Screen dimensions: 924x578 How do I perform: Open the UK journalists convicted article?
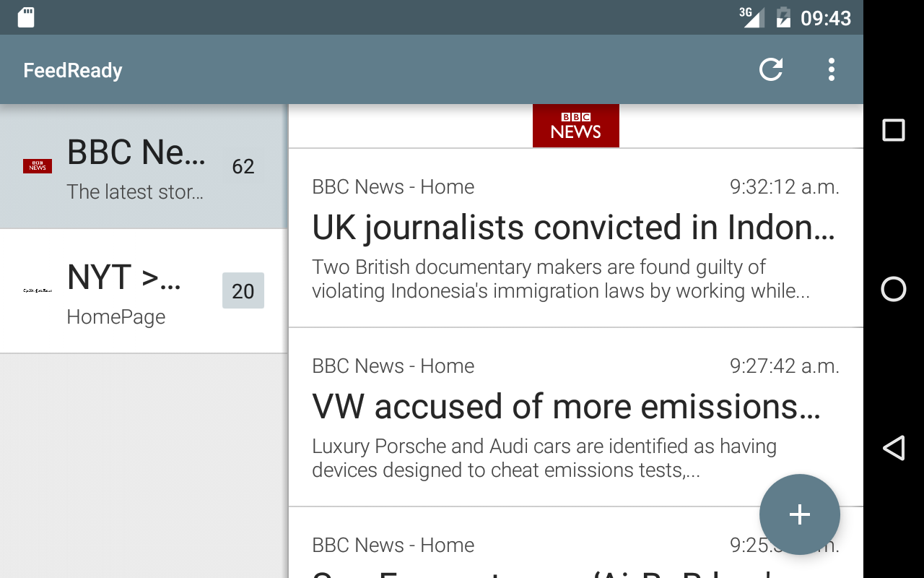573,228
